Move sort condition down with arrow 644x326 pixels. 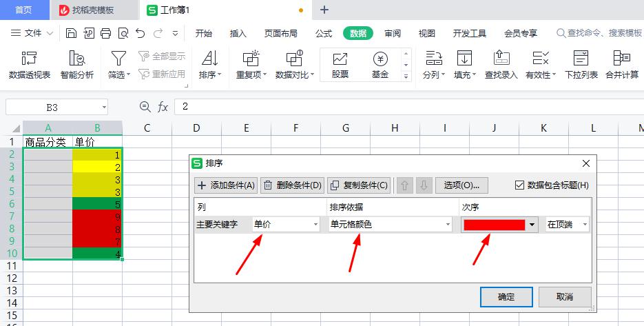[424, 185]
